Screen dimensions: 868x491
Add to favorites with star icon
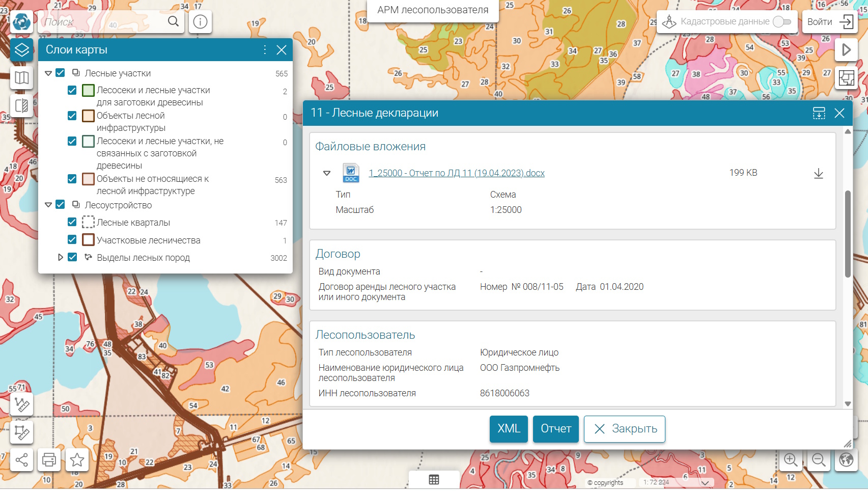(77, 460)
